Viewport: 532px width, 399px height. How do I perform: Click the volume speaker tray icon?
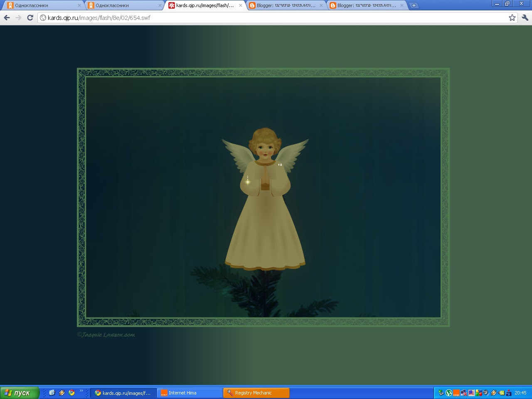point(486,393)
